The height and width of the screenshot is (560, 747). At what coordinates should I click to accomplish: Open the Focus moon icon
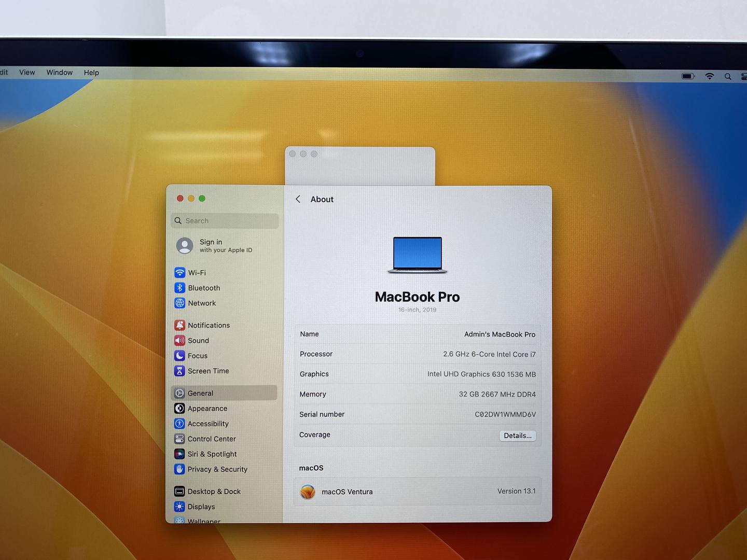(179, 356)
